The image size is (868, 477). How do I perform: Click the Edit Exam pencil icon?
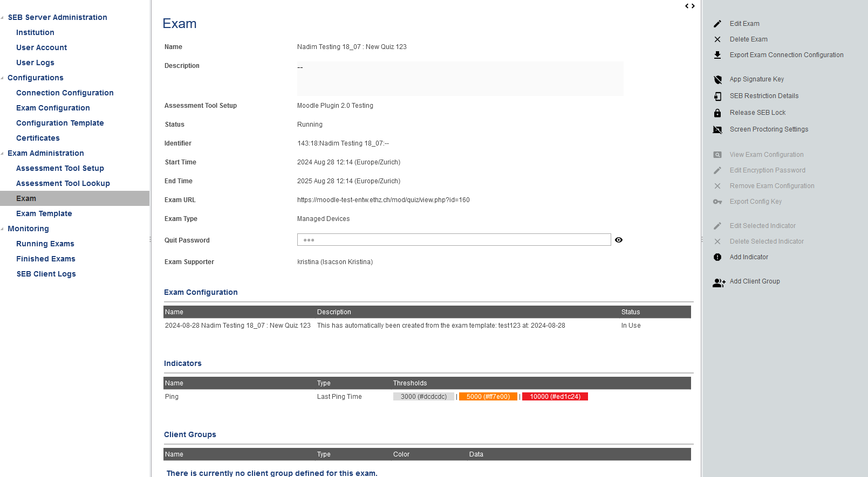717,24
